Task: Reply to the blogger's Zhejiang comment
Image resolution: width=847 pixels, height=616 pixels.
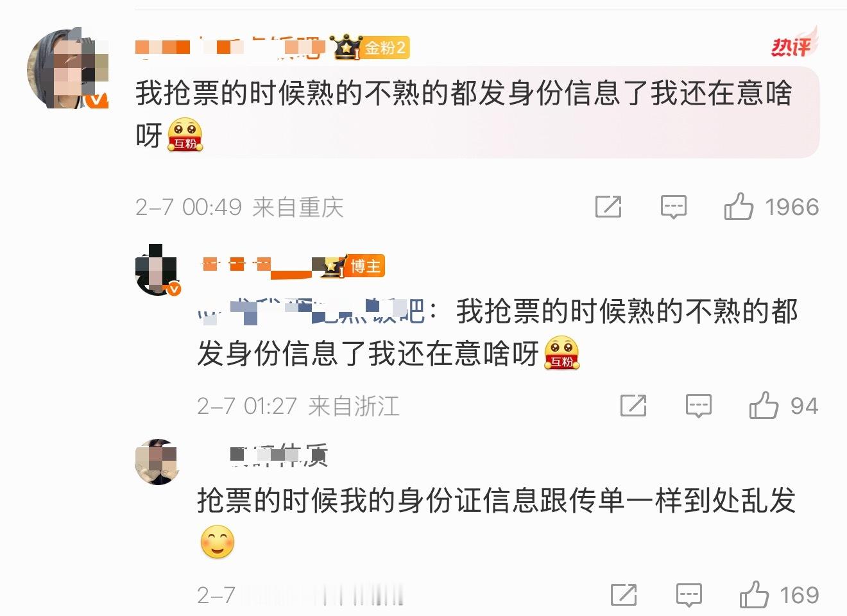Action: coord(698,406)
